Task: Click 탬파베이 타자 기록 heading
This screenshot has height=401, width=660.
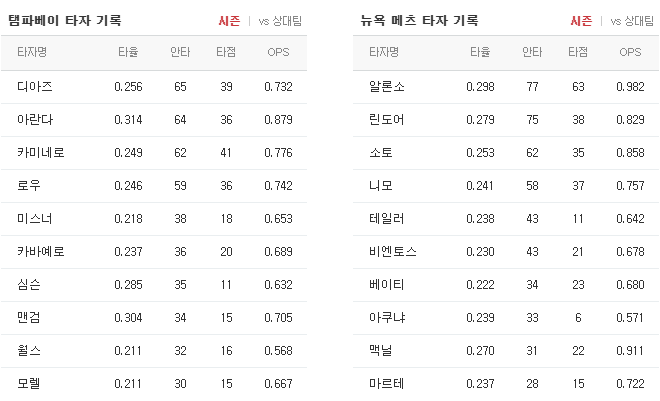Action: coord(65,21)
